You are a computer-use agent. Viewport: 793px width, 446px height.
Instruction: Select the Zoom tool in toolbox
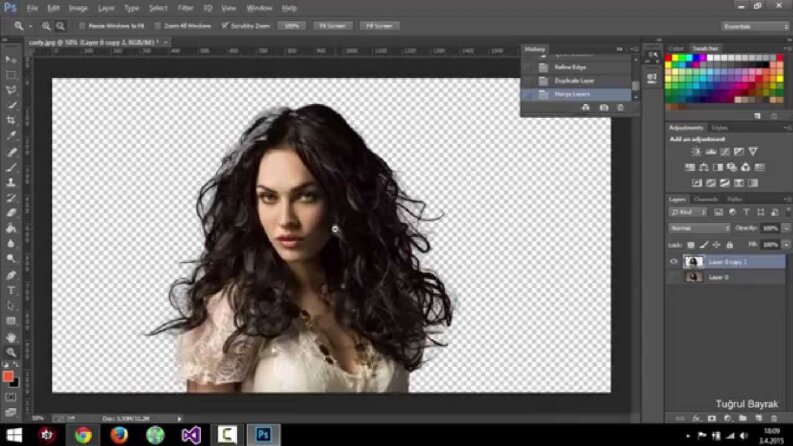point(11,352)
